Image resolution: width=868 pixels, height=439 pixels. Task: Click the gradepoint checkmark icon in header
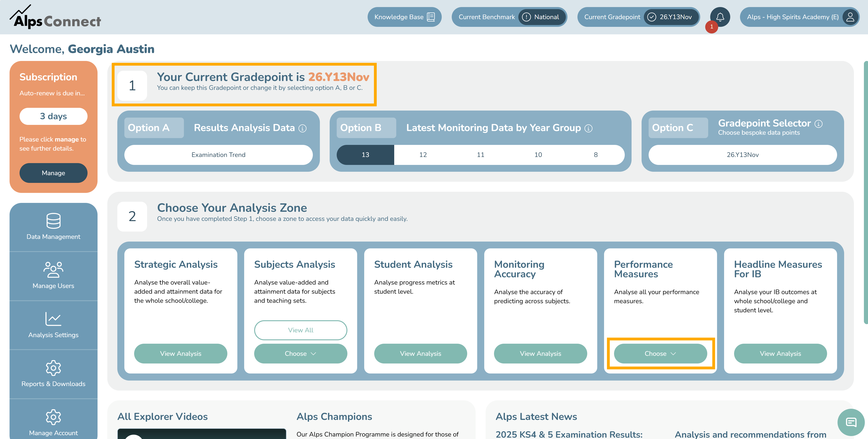[x=652, y=17]
